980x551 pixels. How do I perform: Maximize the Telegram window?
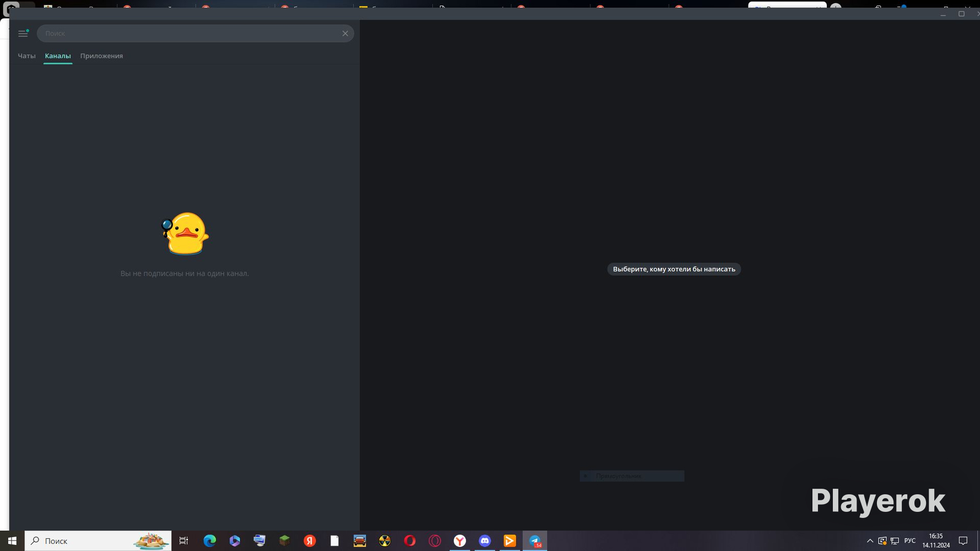(961, 14)
